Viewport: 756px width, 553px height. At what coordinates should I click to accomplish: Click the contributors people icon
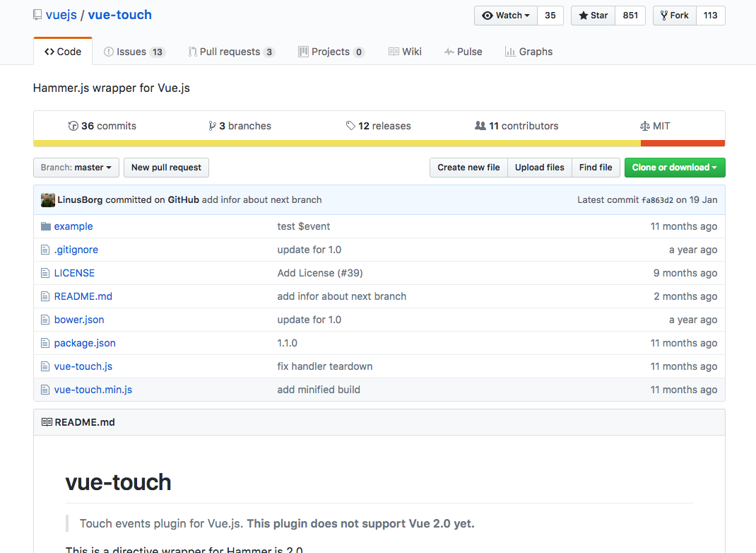tap(480, 126)
